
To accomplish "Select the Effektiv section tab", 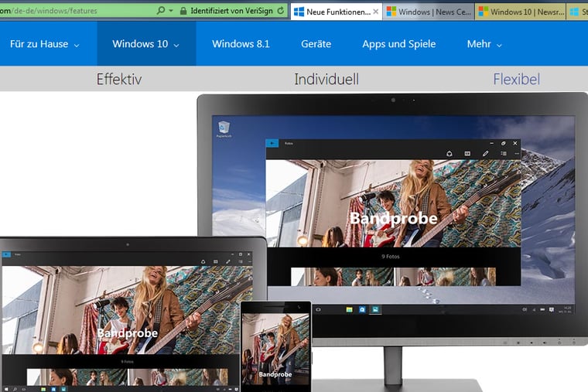I will coord(119,79).
